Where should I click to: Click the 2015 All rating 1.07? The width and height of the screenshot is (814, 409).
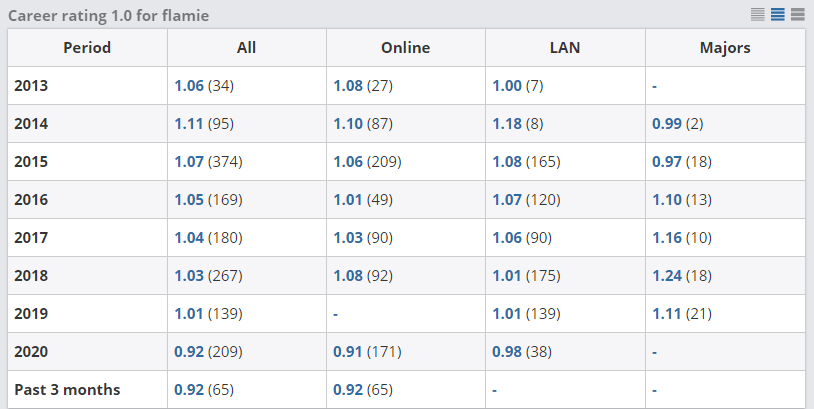189,162
